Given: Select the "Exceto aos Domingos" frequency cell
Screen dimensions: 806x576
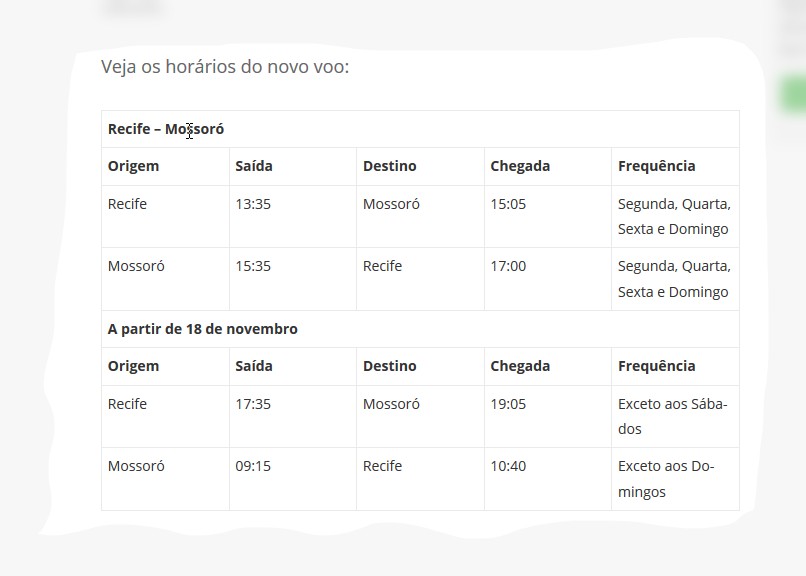Looking at the screenshot, I should click(x=672, y=478).
